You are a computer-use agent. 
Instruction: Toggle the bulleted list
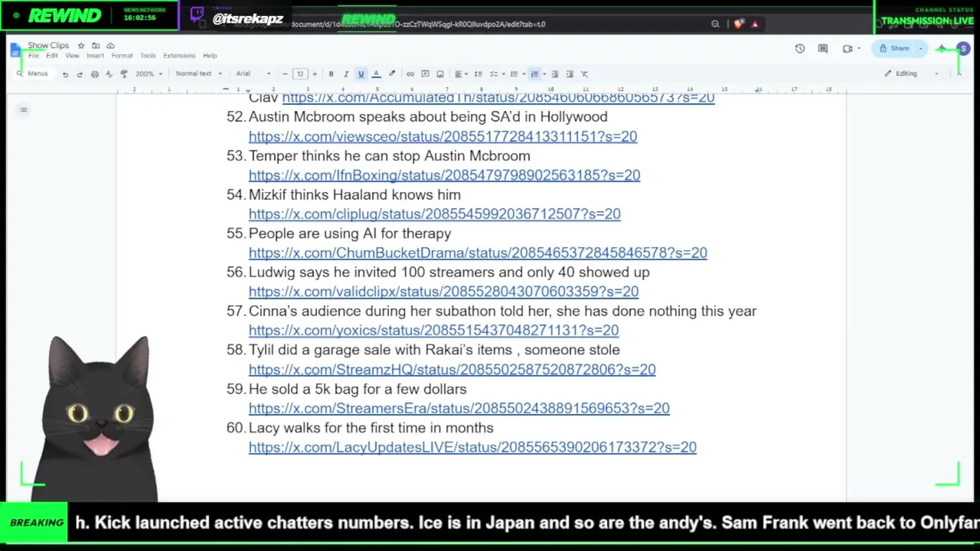point(514,74)
